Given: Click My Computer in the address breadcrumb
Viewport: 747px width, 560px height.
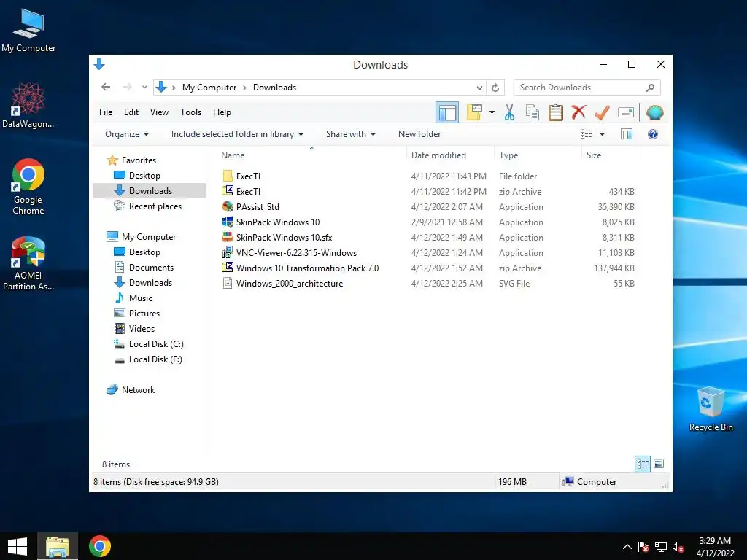Looking at the screenshot, I should click(209, 87).
